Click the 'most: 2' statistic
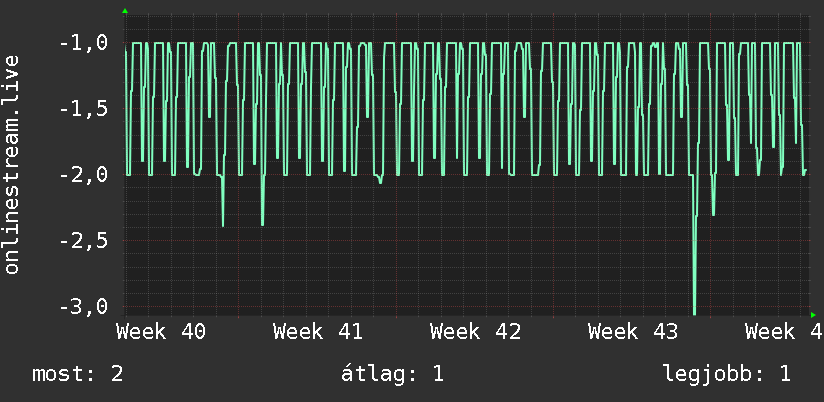 point(78,374)
